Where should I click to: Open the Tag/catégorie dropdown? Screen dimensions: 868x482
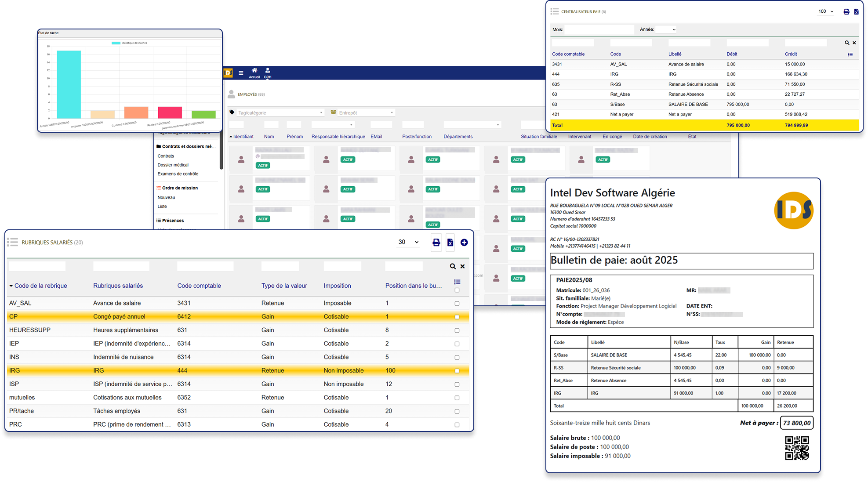(x=280, y=112)
